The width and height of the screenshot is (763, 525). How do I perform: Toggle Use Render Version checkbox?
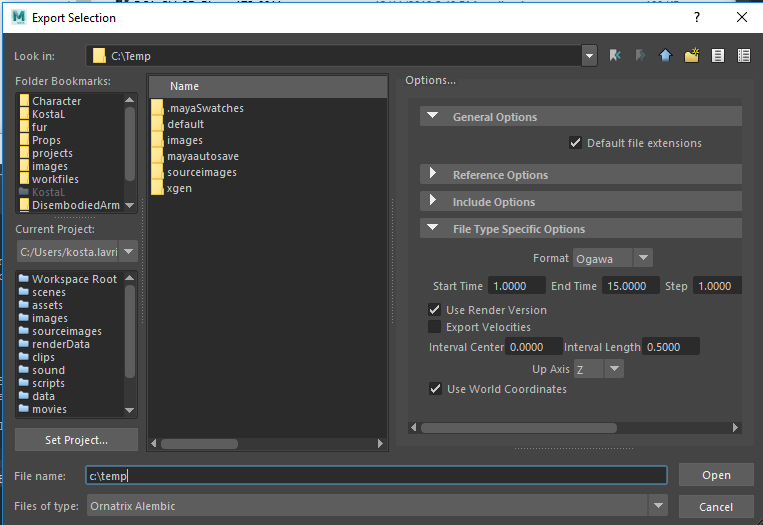(x=435, y=310)
